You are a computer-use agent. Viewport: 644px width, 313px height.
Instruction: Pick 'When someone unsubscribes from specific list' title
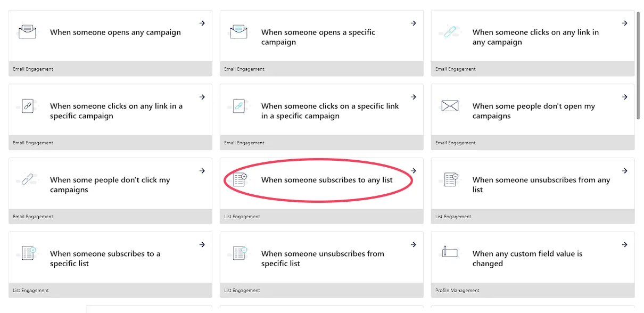coord(323,259)
